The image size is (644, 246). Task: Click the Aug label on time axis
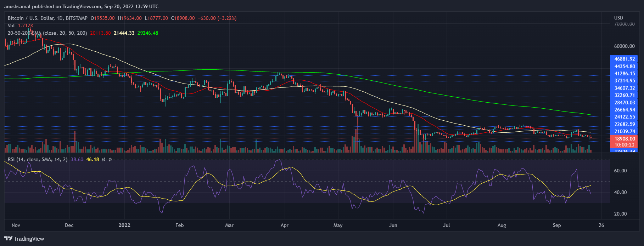(502, 225)
